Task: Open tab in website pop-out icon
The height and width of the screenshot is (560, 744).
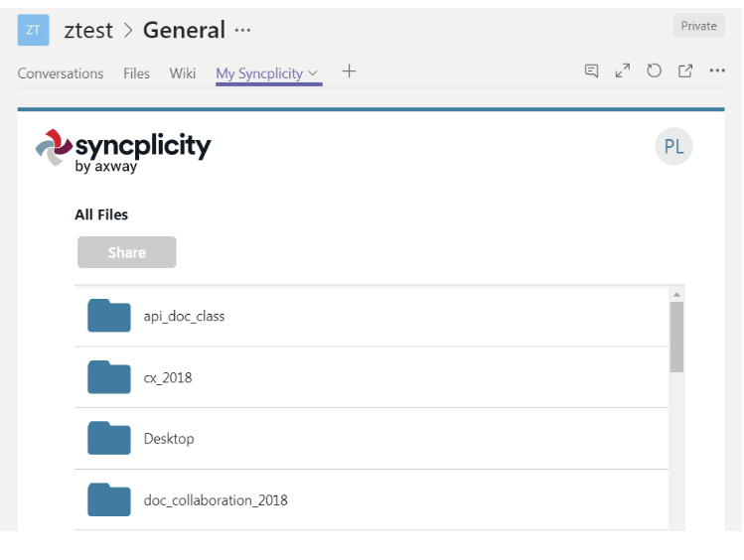Action: pos(685,71)
